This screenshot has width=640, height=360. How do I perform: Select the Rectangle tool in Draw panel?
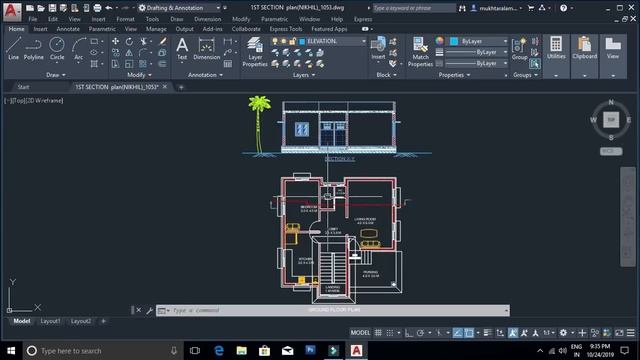click(94, 41)
